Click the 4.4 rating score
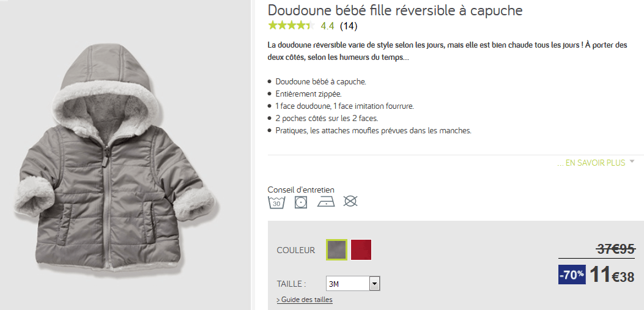The image size is (644, 310). 327,26
